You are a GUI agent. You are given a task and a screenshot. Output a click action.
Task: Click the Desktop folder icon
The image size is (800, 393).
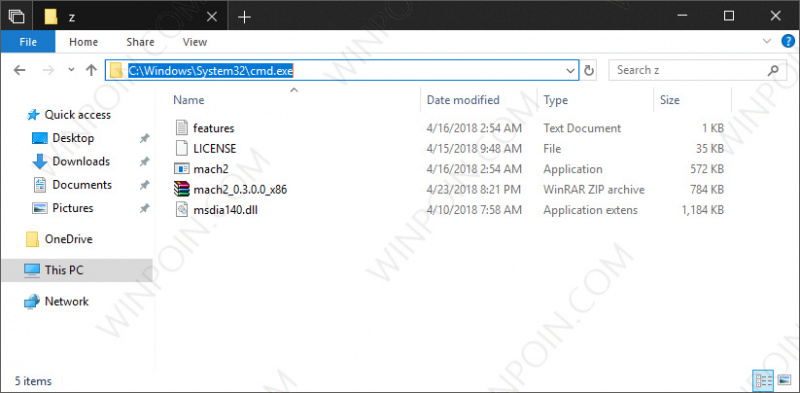click(39, 138)
